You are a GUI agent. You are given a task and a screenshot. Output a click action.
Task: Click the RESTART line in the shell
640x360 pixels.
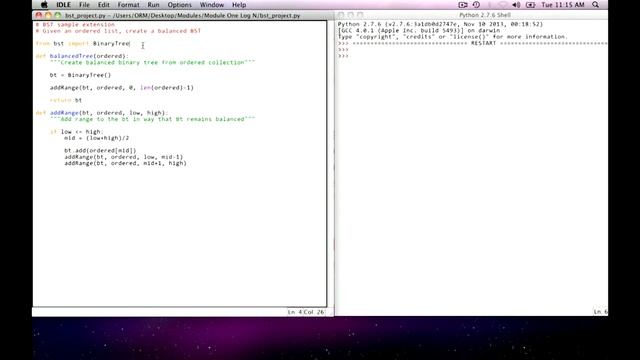[x=472, y=43]
